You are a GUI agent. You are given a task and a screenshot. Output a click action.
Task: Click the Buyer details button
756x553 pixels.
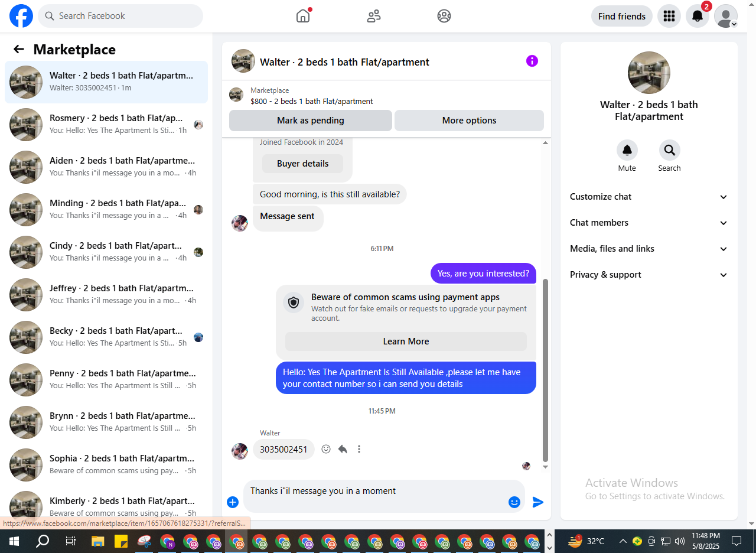302,164
